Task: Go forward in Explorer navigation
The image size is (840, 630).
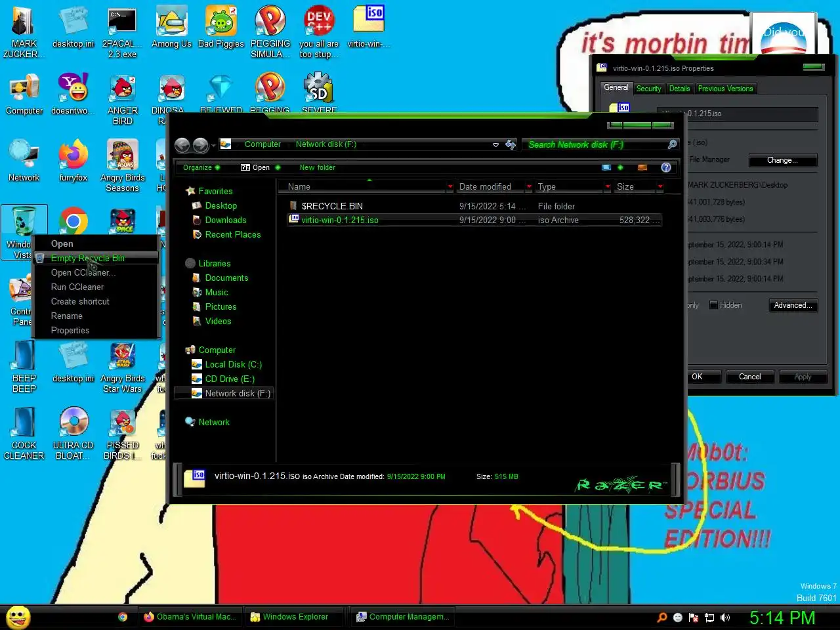Action: point(200,145)
